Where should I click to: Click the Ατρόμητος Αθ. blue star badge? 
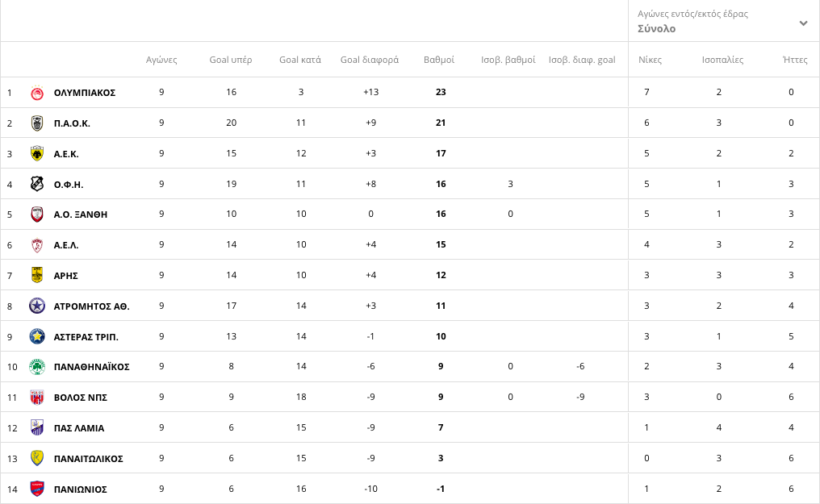point(36,306)
